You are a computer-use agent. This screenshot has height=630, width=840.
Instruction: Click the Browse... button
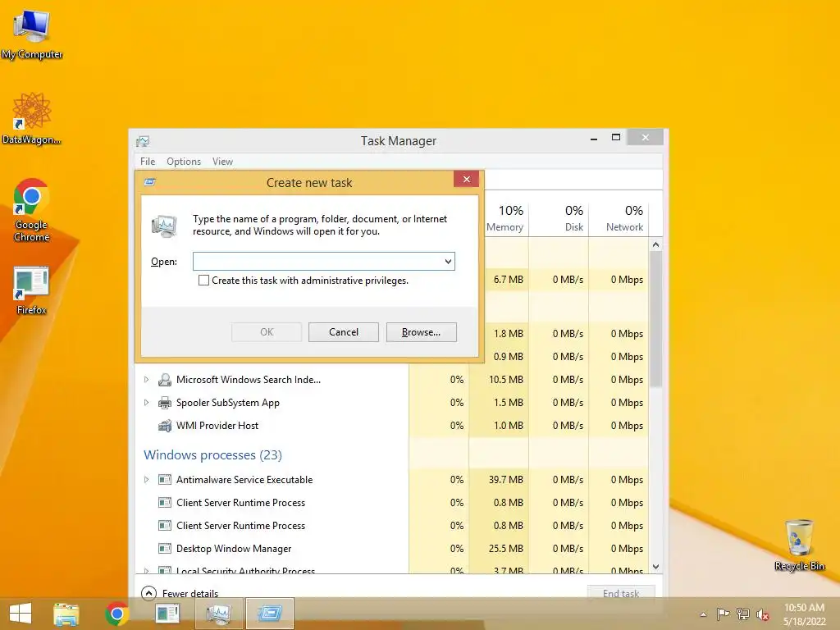421,332
